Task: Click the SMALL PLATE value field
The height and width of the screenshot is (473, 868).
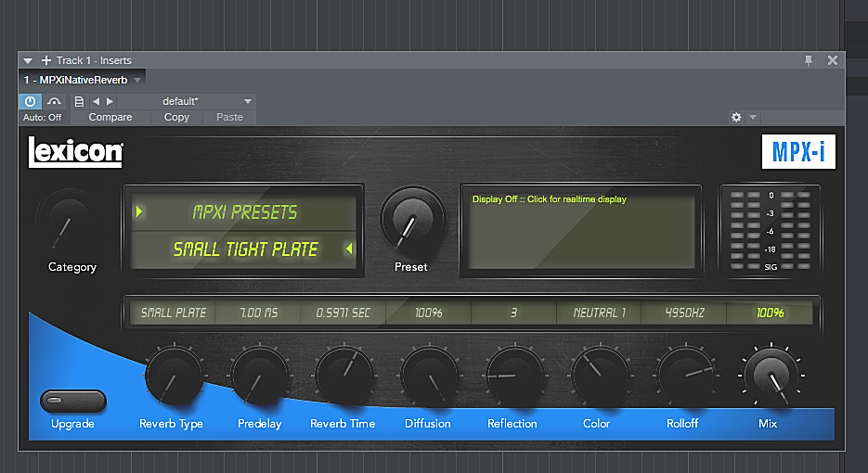Action: click(x=174, y=313)
